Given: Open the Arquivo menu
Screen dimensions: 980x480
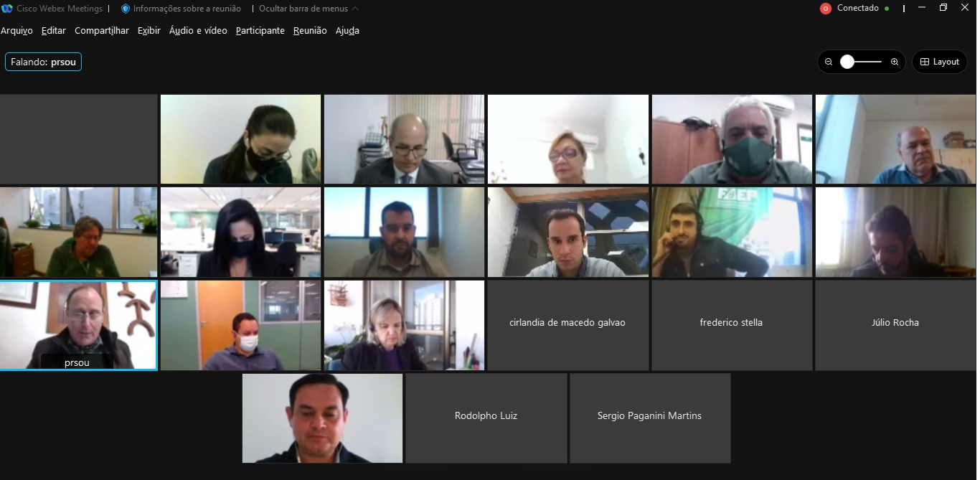Looking at the screenshot, I should pyautogui.click(x=17, y=31).
